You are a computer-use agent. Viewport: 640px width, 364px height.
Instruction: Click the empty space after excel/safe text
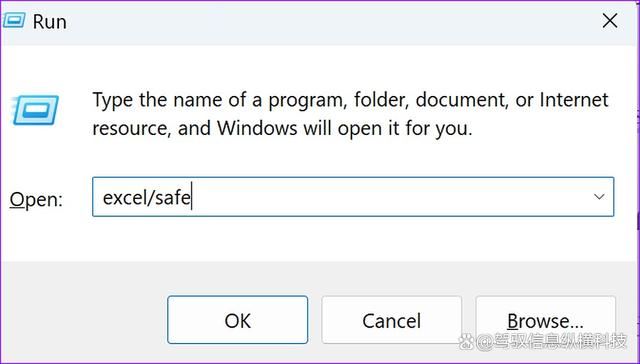pyautogui.click(x=388, y=197)
